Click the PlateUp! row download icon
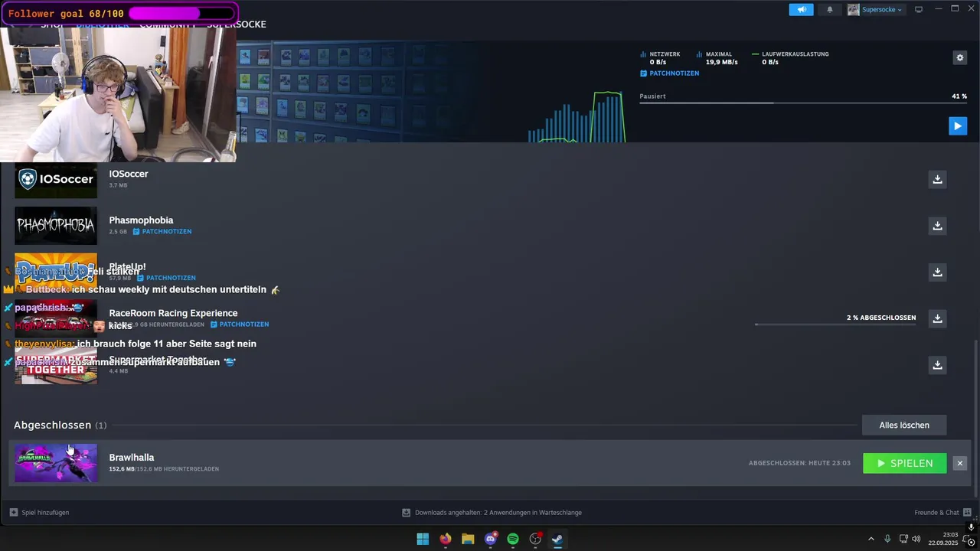980x551 pixels. coord(937,272)
